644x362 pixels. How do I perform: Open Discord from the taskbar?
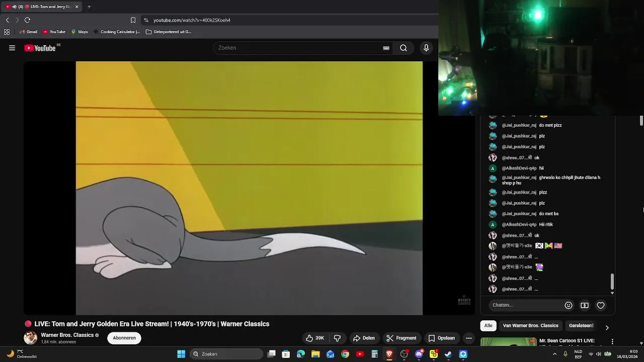pyautogui.click(x=419, y=354)
